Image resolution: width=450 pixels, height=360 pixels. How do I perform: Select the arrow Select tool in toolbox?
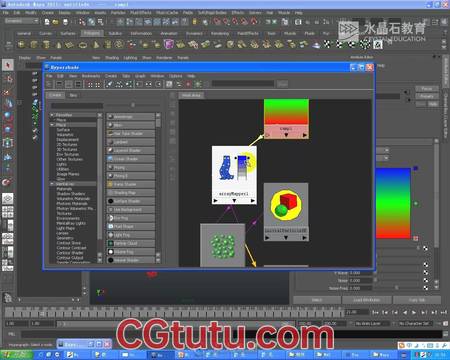pyautogui.click(x=8, y=65)
